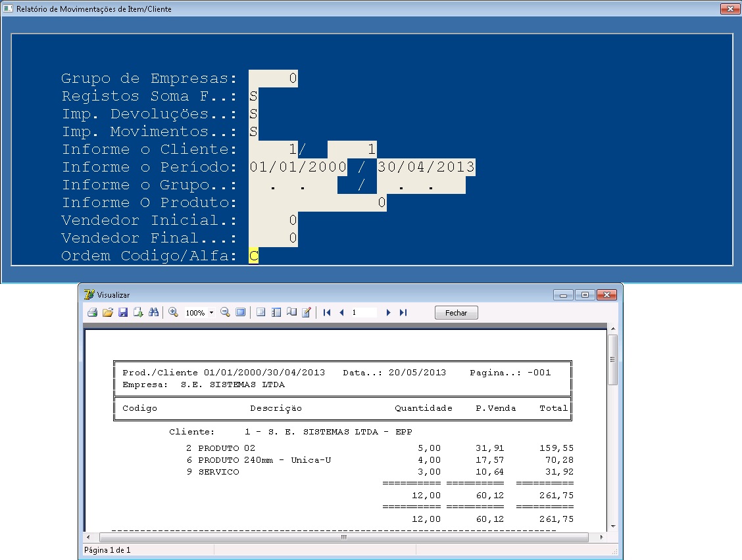The height and width of the screenshot is (560, 742).
Task: Toggle full screen preview icon
Action: pyautogui.click(x=240, y=313)
